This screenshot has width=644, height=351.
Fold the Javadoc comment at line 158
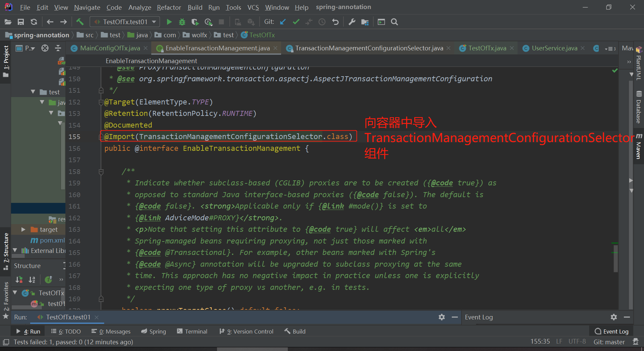101,172
